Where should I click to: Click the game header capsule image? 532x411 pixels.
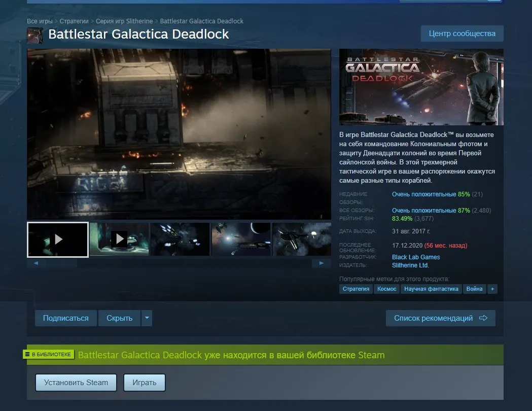pyautogui.click(x=421, y=87)
